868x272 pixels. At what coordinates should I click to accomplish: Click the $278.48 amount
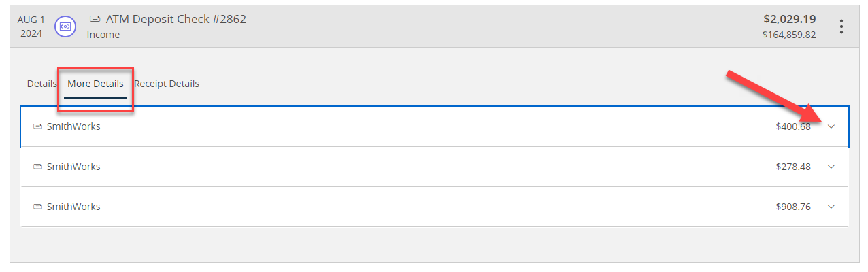793,167
